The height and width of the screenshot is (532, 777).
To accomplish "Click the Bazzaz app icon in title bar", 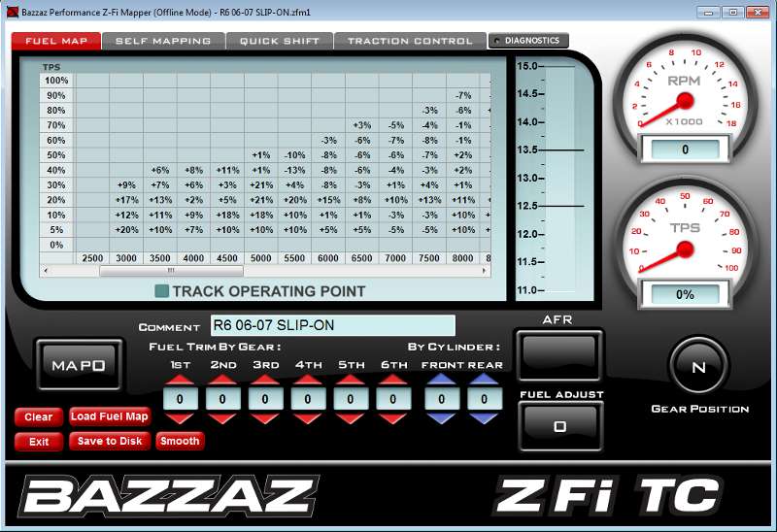I will point(13,12).
